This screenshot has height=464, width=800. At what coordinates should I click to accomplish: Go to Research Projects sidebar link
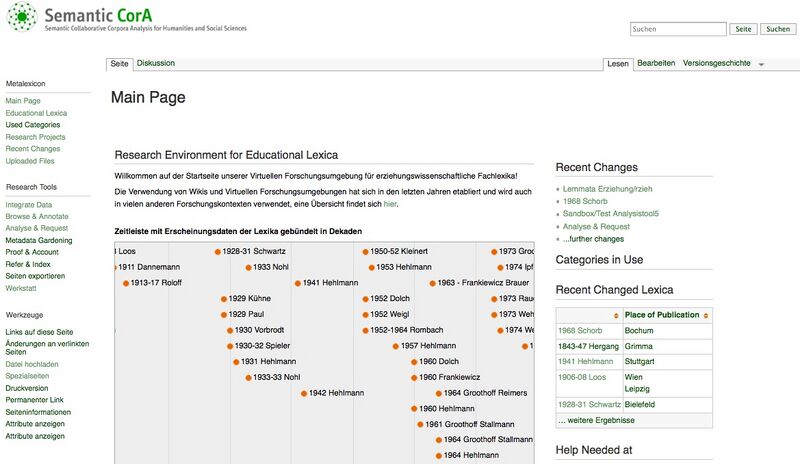(35, 137)
